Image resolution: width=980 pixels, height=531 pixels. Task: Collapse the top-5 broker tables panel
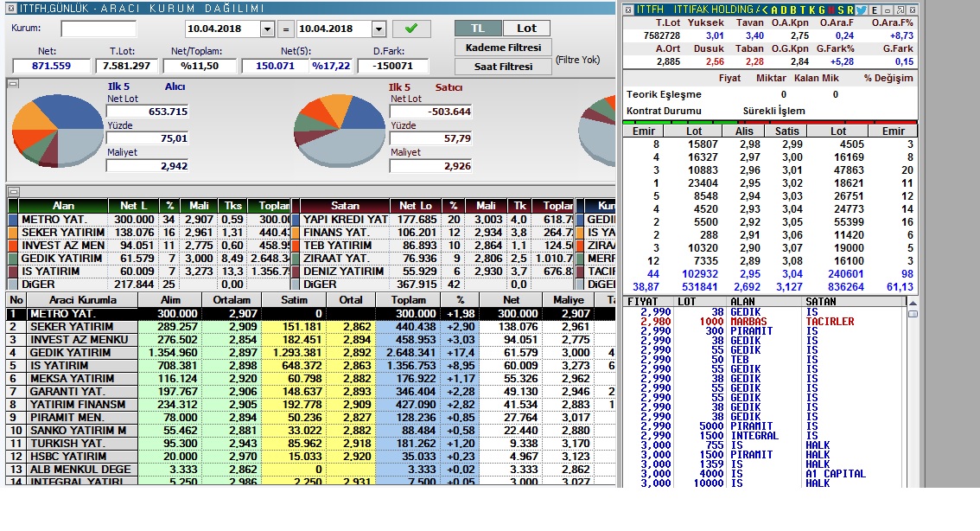coord(14,191)
